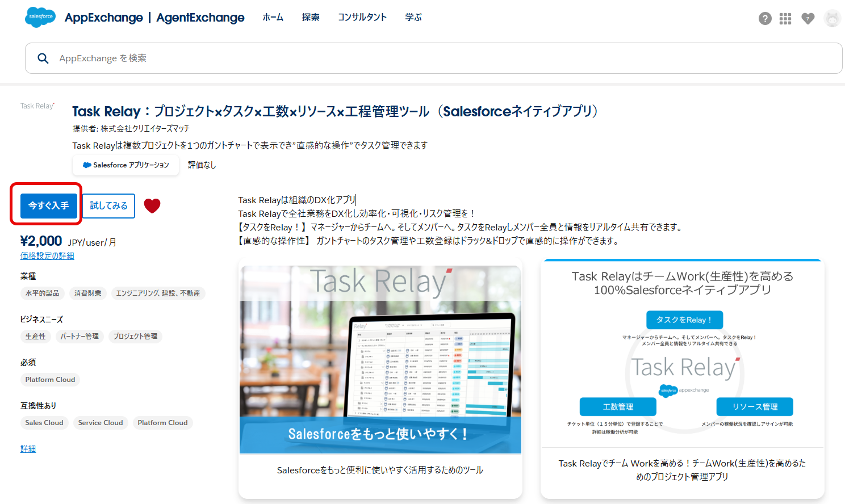This screenshot has height=504, width=845.
Task: Click the 今すぐ入手 button
Action: pos(49,205)
